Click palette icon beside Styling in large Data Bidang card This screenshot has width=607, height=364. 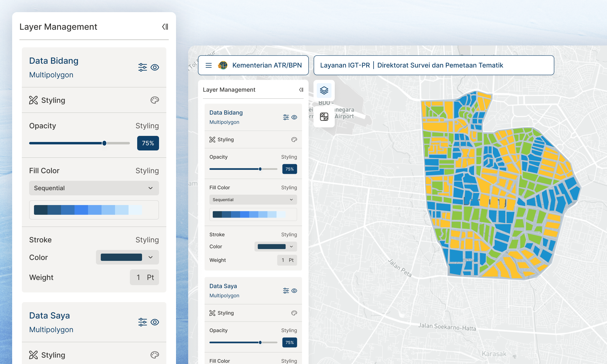pyautogui.click(x=154, y=100)
